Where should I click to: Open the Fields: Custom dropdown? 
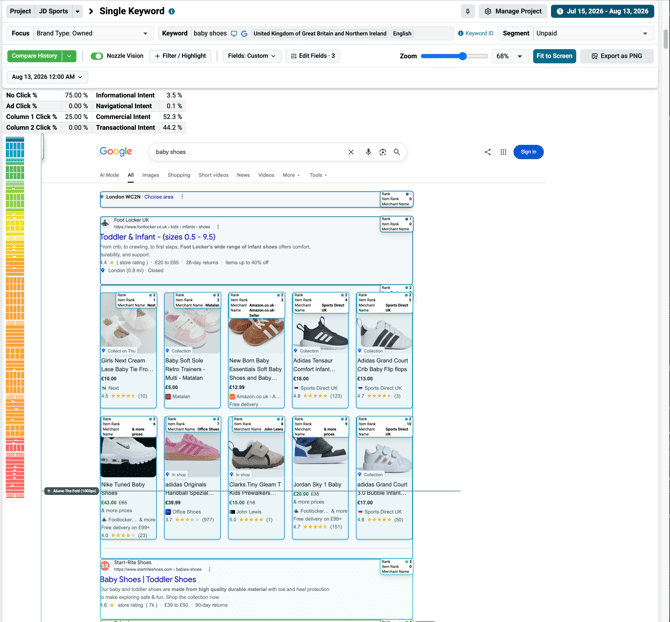pyautogui.click(x=252, y=56)
